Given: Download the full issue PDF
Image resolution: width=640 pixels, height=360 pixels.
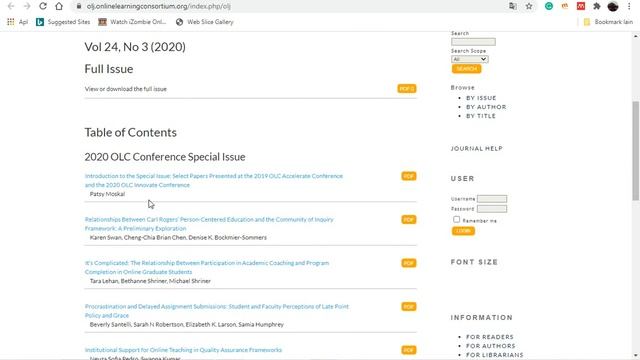Looking at the screenshot, I should (x=407, y=89).
